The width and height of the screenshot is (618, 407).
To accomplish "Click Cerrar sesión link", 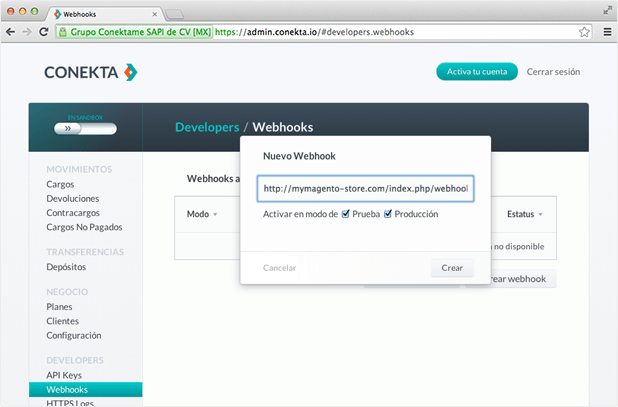I will point(553,72).
